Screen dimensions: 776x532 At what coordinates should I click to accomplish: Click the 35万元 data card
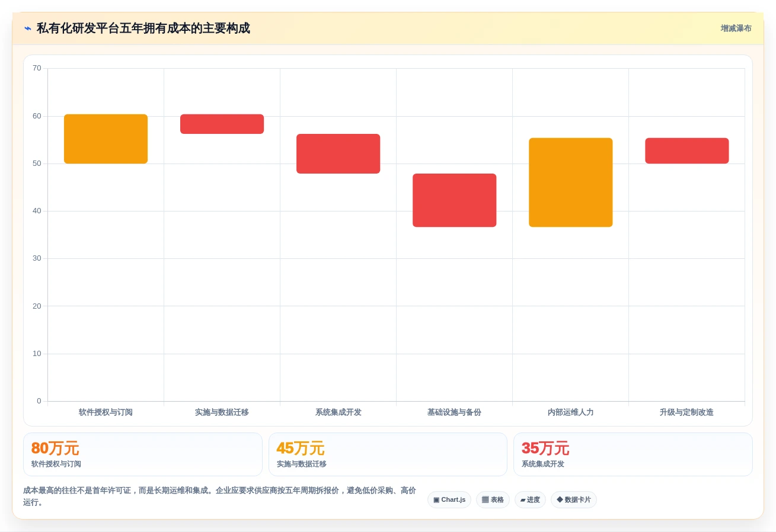point(633,454)
